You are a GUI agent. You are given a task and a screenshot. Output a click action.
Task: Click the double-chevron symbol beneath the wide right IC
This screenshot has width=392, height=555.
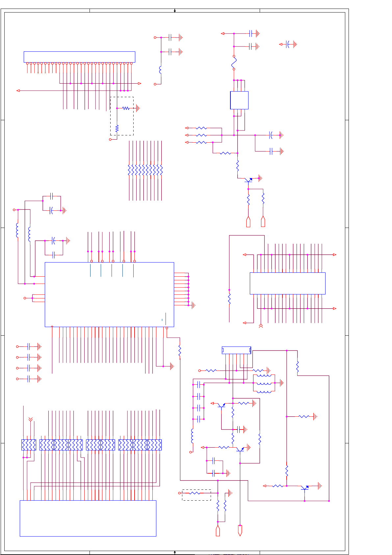[x=261, y=326]
